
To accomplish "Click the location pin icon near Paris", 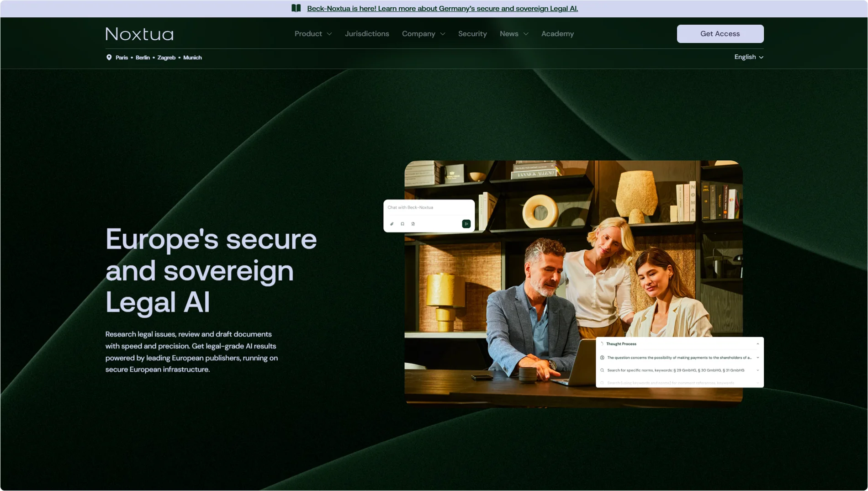I will pos(109,57).
